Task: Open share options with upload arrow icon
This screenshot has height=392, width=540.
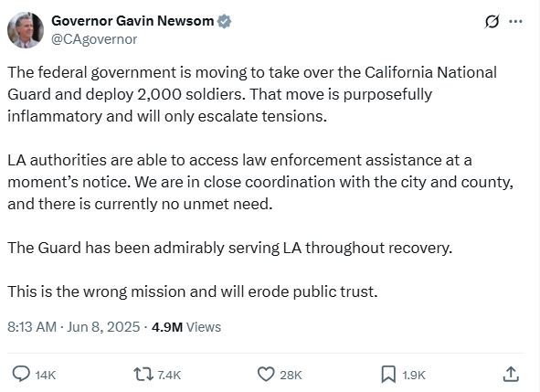Action: click(511, 374)
